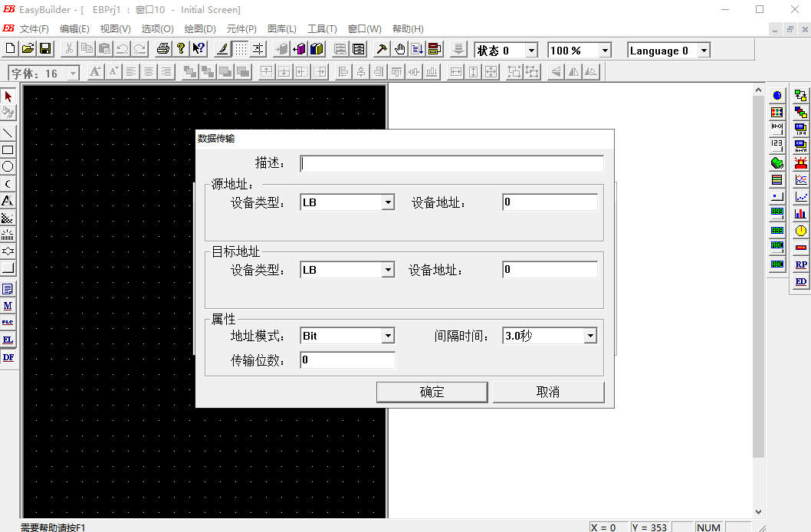Confirm dialog with 确定 button
This screenshot has height=532, width=811.
pyautogui.click(x=432, y=392)
